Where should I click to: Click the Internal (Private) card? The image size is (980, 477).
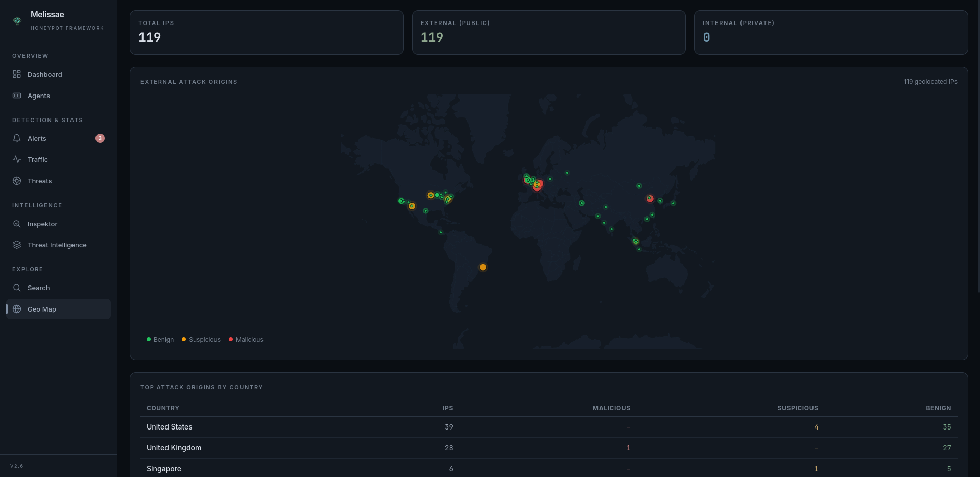(x=831, y=32)
